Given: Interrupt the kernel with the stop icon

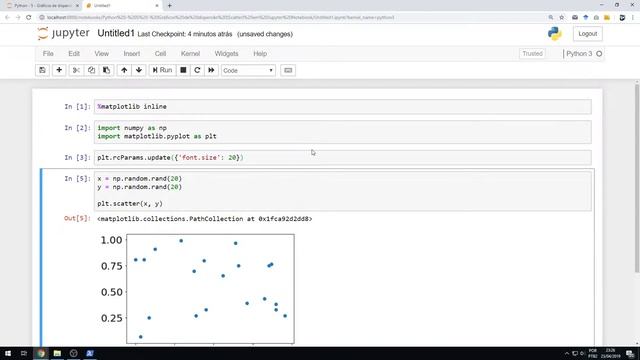Looking at the screenshot, I should click(x=183, y=70).
